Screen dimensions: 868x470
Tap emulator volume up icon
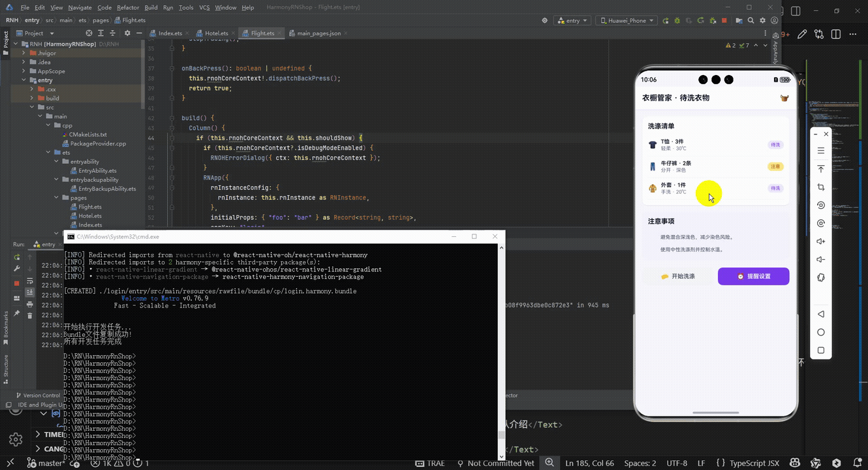(x=821, y=242)
